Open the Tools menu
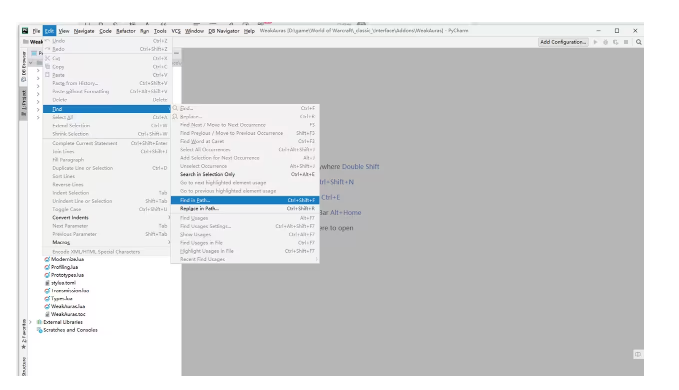The image size is (679, 390). (x=160, y=31)
